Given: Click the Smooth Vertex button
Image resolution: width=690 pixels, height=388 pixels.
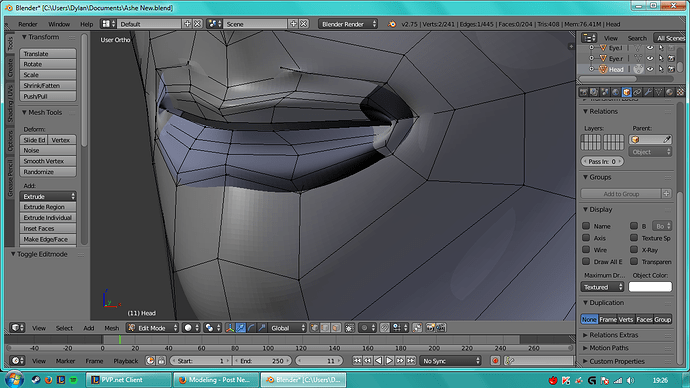Looking at the screenshot, I should (48, 161).
